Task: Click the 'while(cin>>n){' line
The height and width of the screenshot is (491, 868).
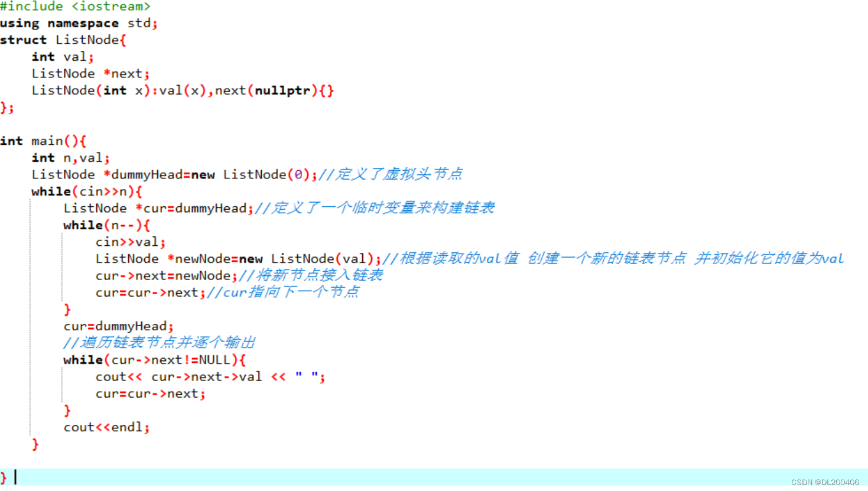Action: tap(87, 191)
